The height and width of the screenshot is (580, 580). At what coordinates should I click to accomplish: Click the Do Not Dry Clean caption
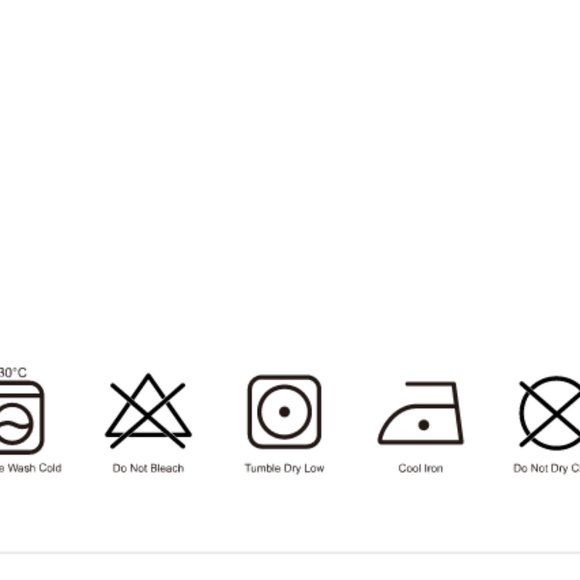click(x=547, y=468)
